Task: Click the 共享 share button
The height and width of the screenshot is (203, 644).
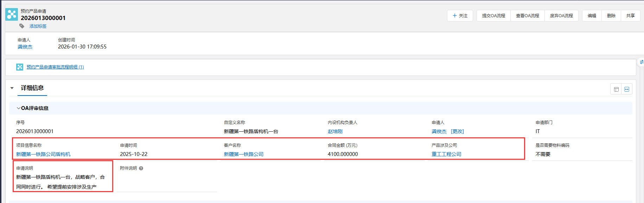Action: (631, 16)
